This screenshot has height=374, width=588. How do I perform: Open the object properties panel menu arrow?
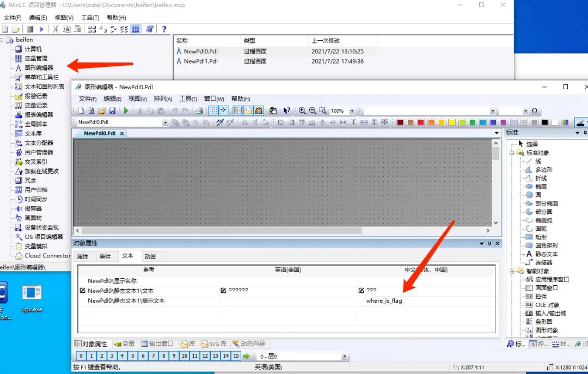tap(481, 243)
